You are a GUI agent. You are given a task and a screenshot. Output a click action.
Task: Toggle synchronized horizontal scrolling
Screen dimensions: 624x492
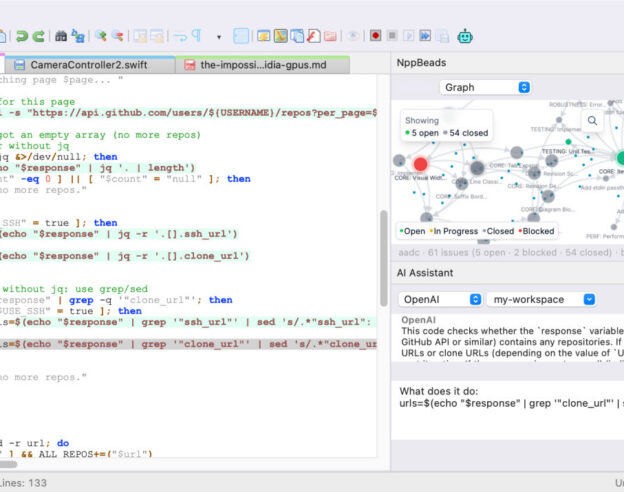coord(157,36)
